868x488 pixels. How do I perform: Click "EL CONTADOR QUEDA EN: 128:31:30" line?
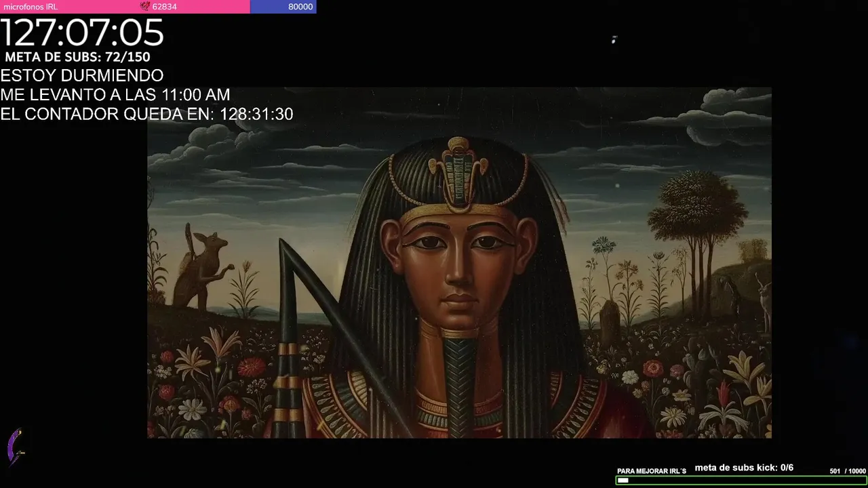click(146, 115)
